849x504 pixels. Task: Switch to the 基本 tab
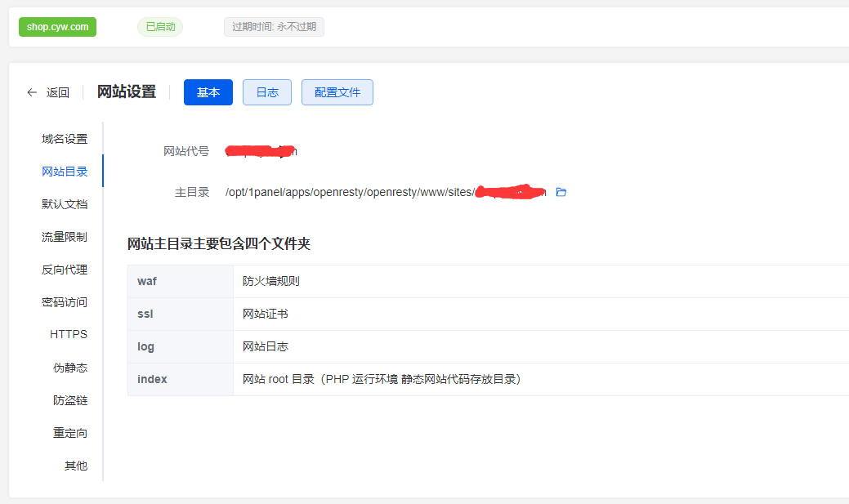(208, 92)
